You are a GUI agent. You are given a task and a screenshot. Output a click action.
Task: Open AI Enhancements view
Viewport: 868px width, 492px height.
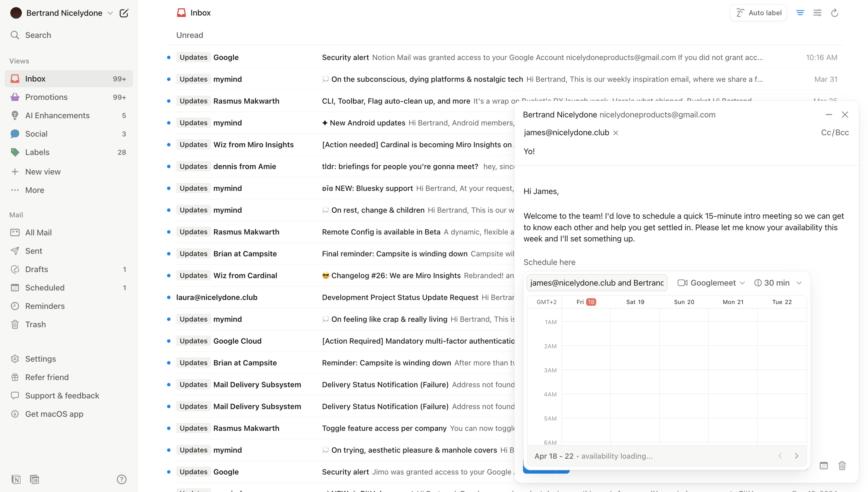pyautogui.click(x=69, y=115)
